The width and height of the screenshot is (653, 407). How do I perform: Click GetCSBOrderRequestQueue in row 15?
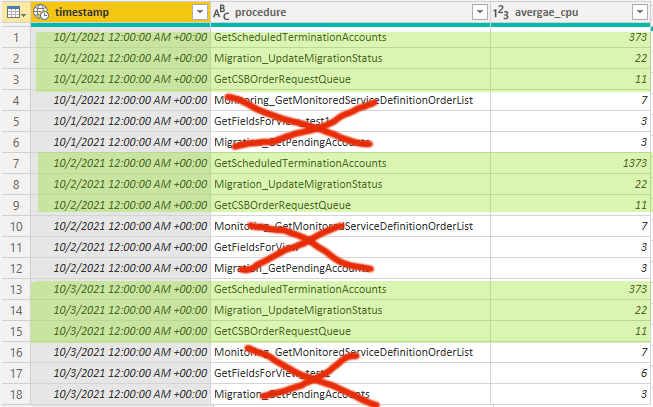[x=282, y=331]
